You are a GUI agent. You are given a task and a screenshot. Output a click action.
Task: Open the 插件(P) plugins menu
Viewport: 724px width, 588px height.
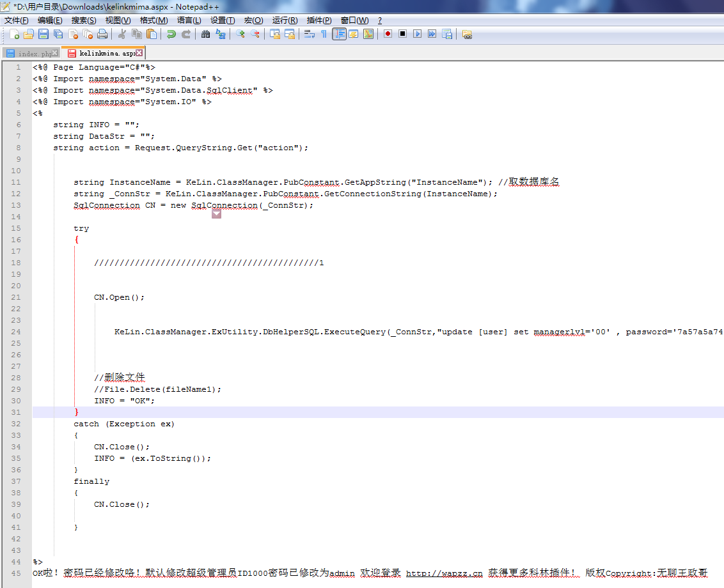click(319, 20)
